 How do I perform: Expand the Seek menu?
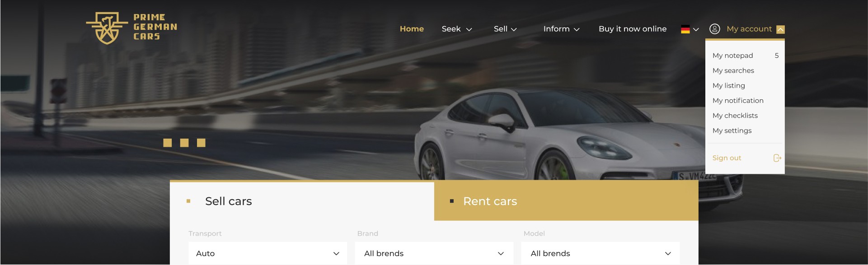coord(457,29)
